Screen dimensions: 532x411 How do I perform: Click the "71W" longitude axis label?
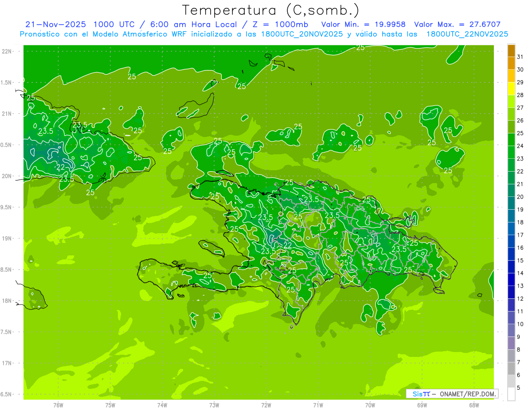click(x=318, y=405)
